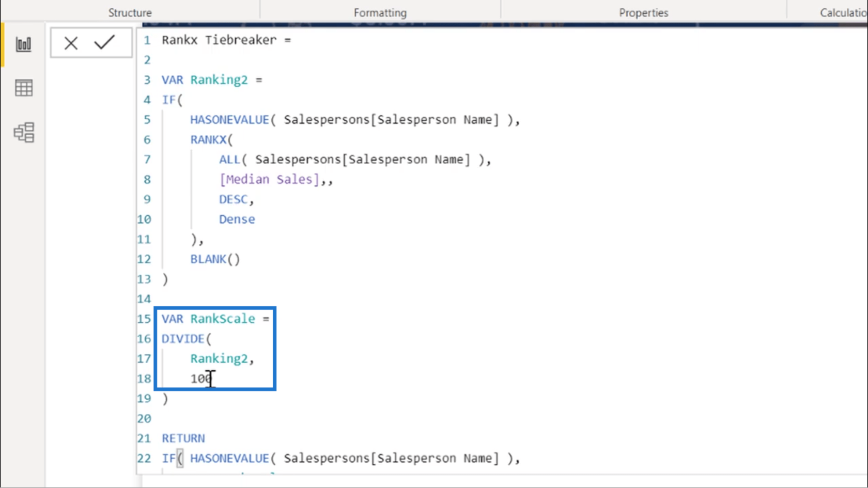
Task: Cancel formula with the X icon
Action: pyautogui.click(x=71, y=43)
